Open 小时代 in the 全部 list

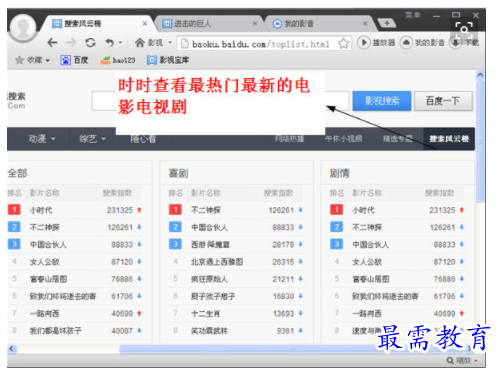41,210
